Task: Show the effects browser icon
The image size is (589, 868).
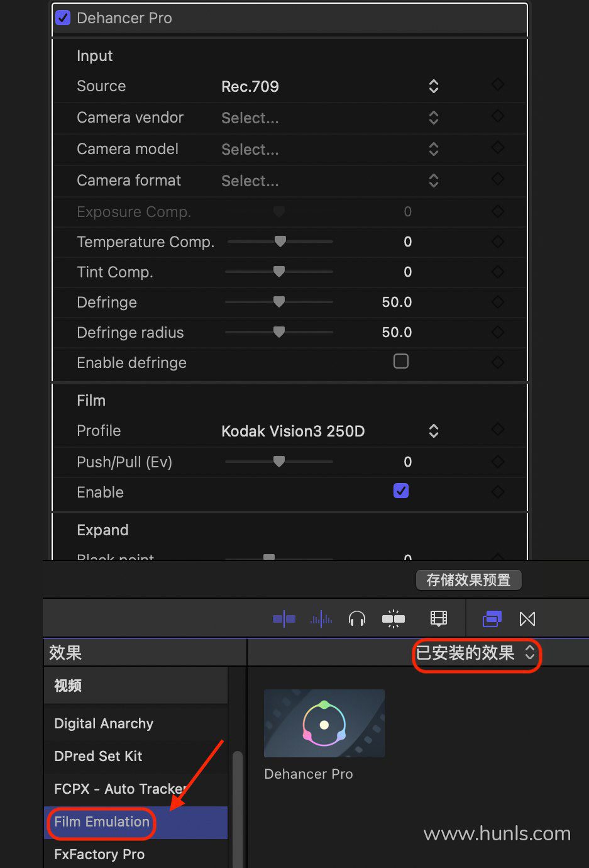Action: tap(492, 619)
